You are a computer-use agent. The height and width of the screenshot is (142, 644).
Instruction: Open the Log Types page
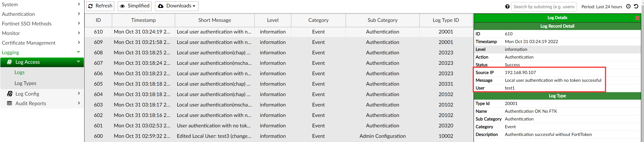tap(25, 83)
